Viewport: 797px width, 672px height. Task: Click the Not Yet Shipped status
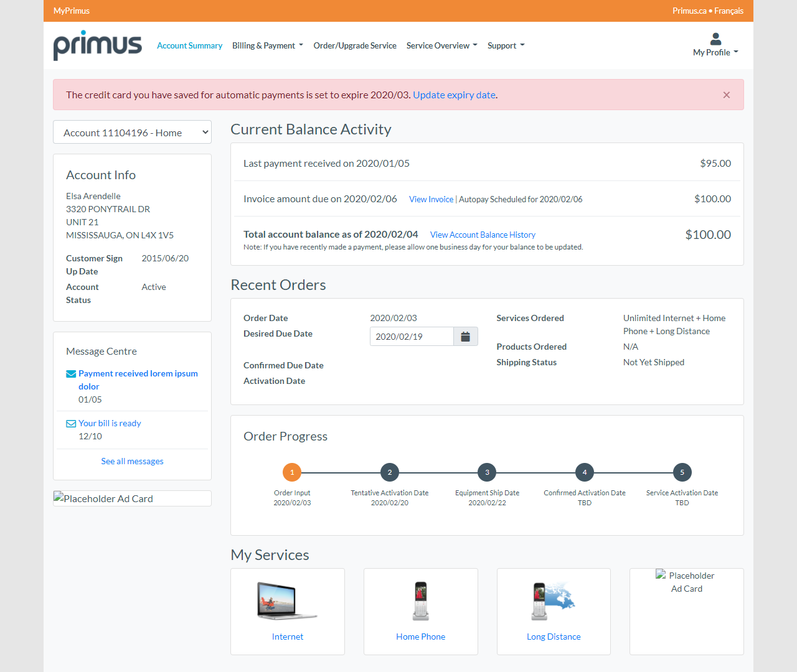[654, 362]
